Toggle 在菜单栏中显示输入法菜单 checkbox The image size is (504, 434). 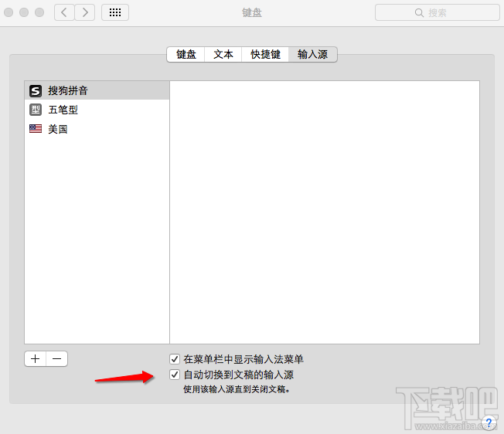click(175, 359)
